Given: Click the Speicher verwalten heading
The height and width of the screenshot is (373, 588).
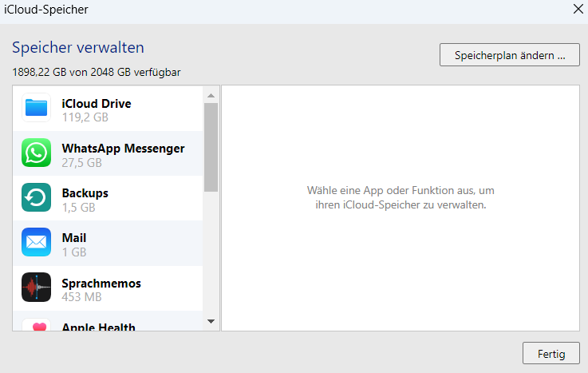Looking at the screenshot, I should click(x=78, y=48).
